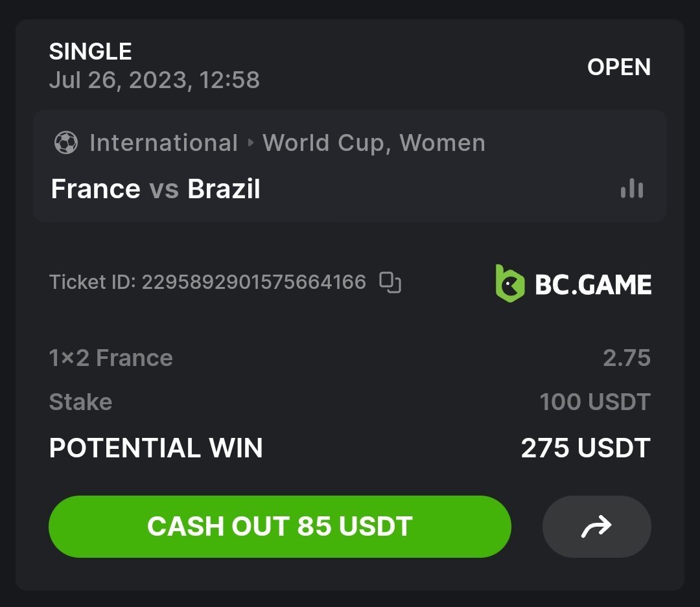700x607 pixels.
Task: Click the soccer ball sport icon
Action: point(65,143)
